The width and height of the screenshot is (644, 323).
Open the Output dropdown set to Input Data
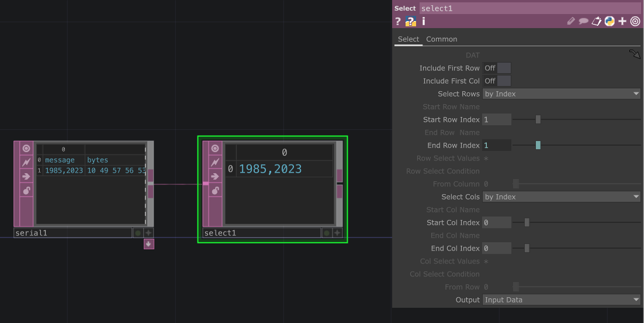(562, 300)
